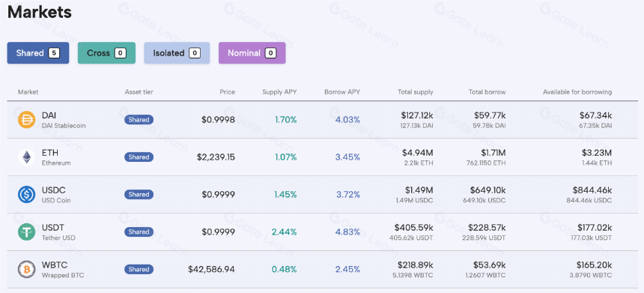The width and height of the screenshot is (644, 293).
Task: Sort by the Price column header
Action: (x=227, y=92)
